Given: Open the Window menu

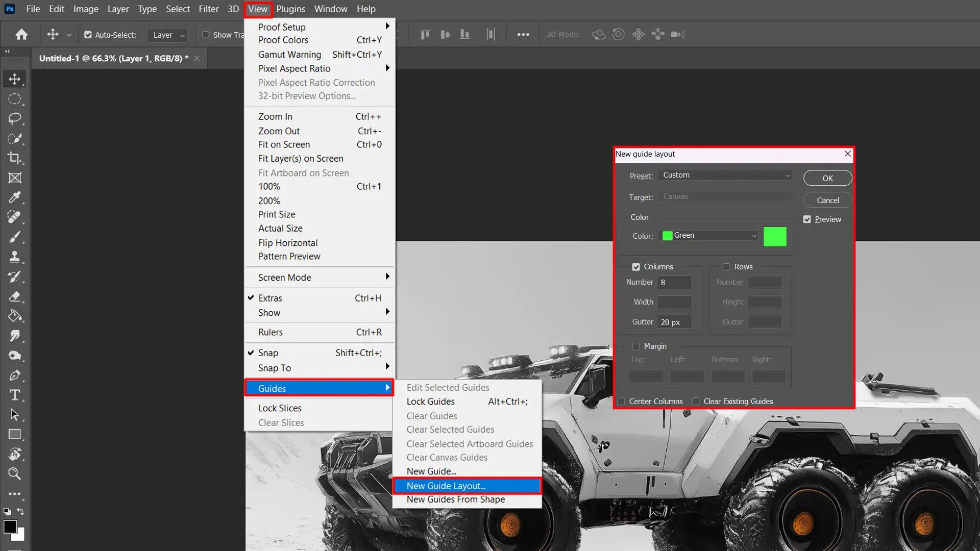Looking at the screenshot, I should point(330,9).
